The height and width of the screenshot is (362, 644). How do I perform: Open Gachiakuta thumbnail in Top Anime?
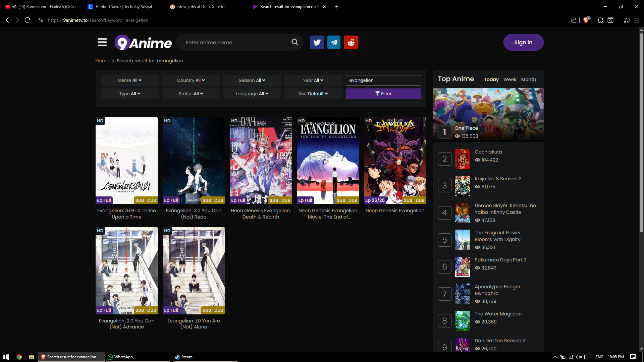click(463, 159)
